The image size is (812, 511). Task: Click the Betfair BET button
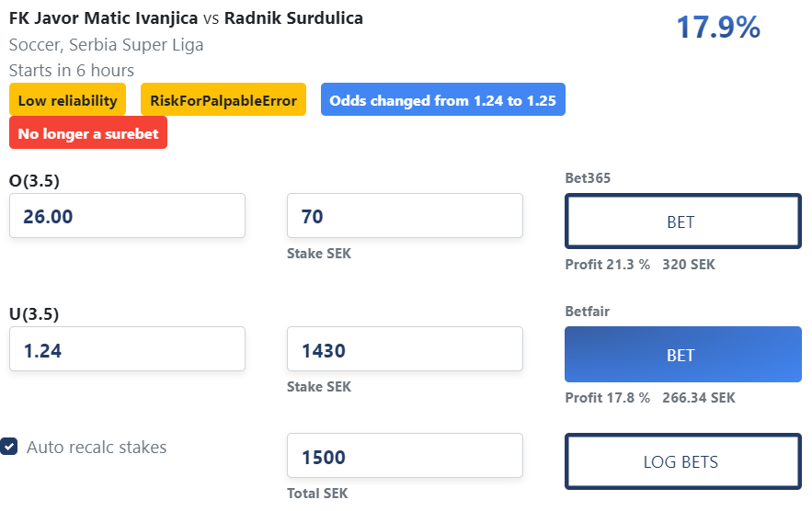[682, 355]
